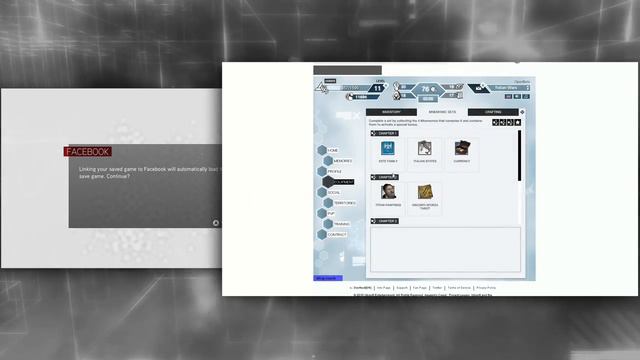Open the Territories sidebar item
The height and width of the screenshot is (360, 640).
(x=340, y=203)
